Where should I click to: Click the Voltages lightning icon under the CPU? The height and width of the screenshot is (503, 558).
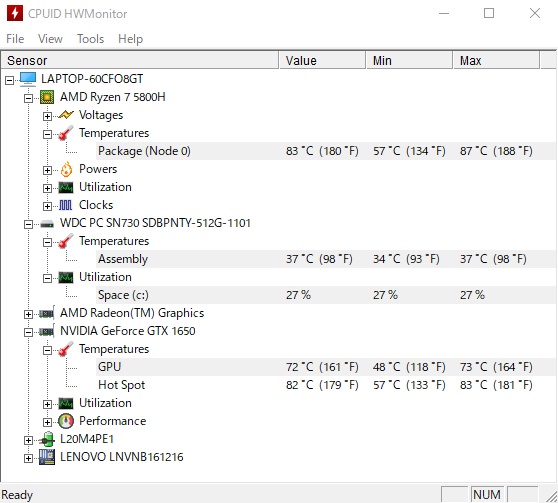click(66, 115)
